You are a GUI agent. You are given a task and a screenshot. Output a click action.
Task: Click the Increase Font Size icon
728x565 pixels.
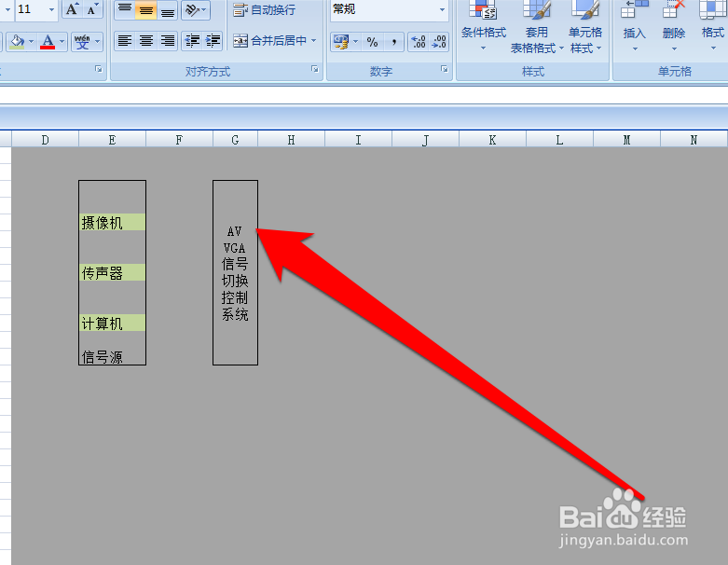tap(72, 9)
